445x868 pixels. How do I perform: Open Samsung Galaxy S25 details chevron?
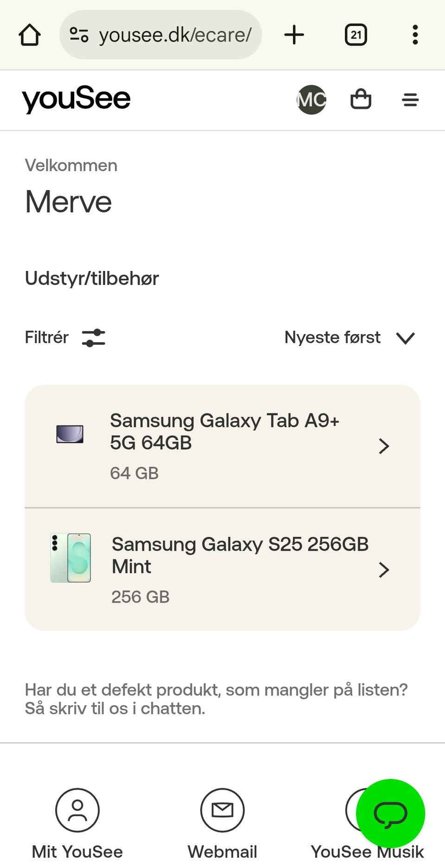click(x=383, y=570)
